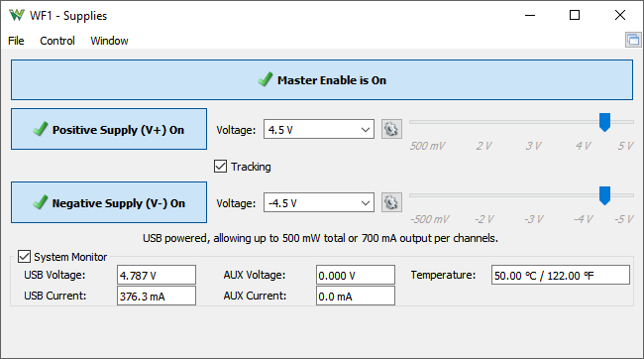Click the negative voltage gear settings icon
Screen dimensions: 644x359
[x=391, y=202]
